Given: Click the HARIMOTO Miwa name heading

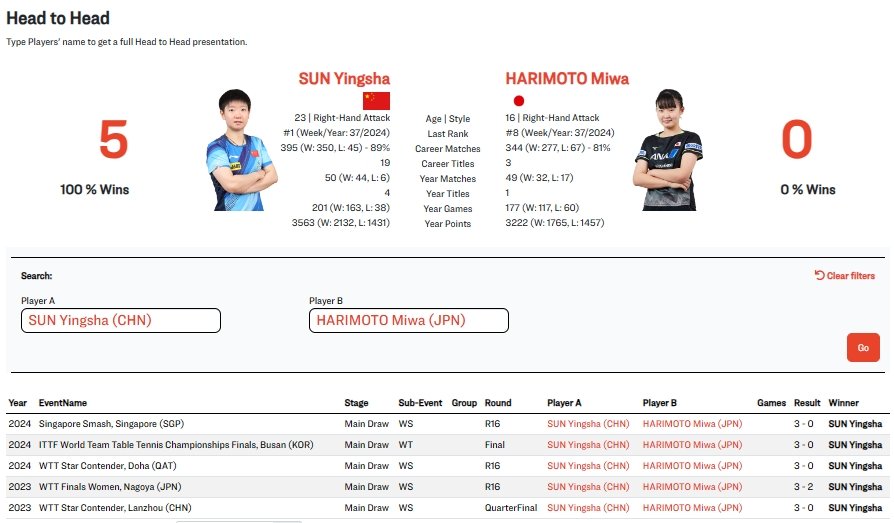Looking at the screenshot, I should click(x=567, y=79).
